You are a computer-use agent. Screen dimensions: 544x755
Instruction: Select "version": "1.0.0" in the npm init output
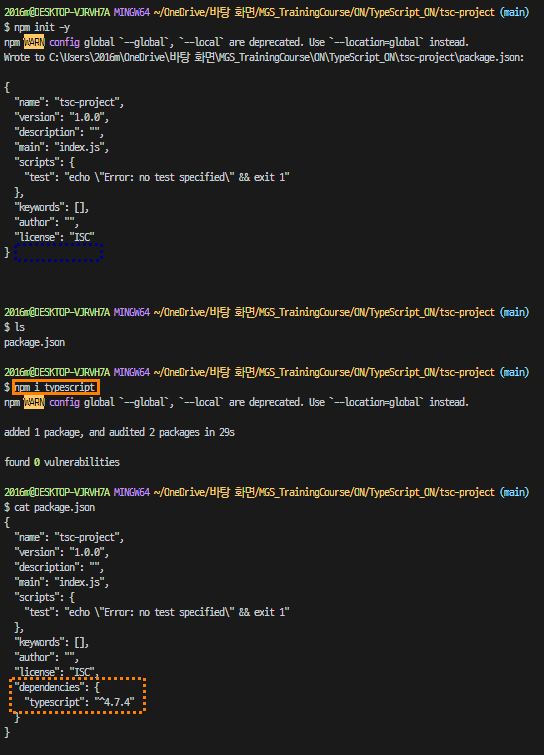[x=61, y=117]
